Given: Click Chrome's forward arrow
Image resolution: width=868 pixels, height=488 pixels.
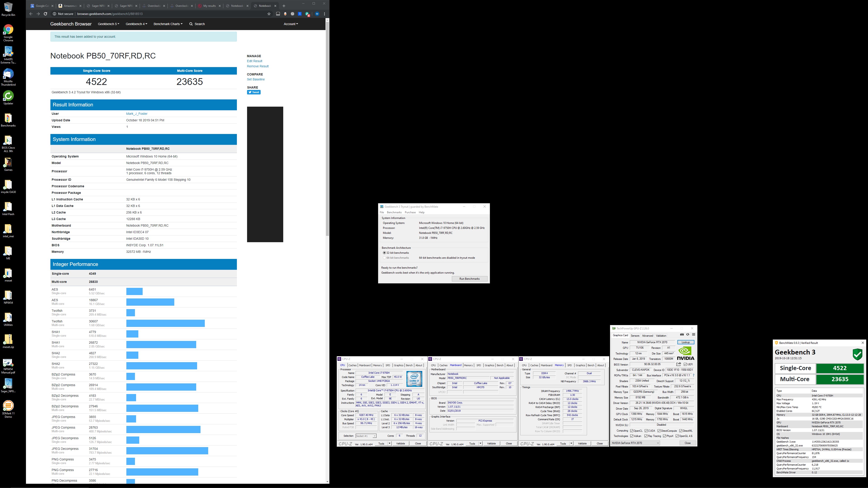Looking at the screenshot, I should coord(38,14).
